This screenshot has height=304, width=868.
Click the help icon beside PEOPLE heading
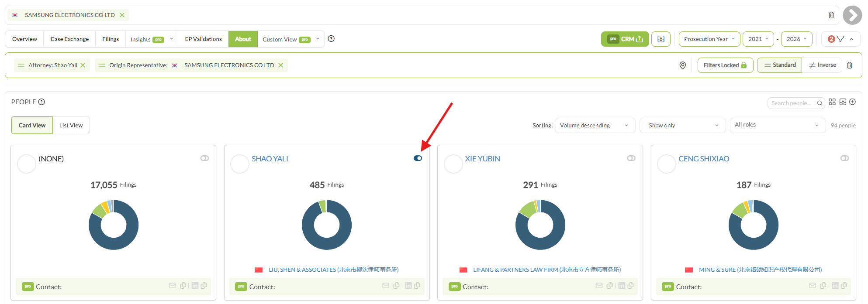tap(41, 102)
